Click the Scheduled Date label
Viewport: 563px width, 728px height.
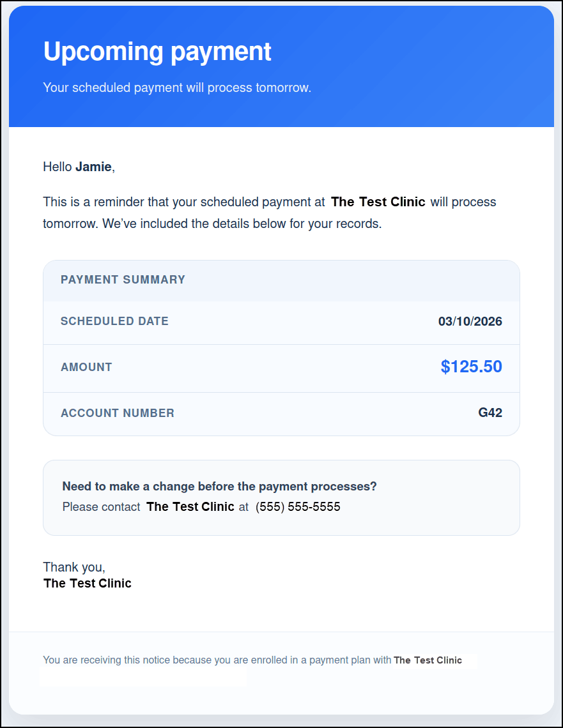[114, 321]
